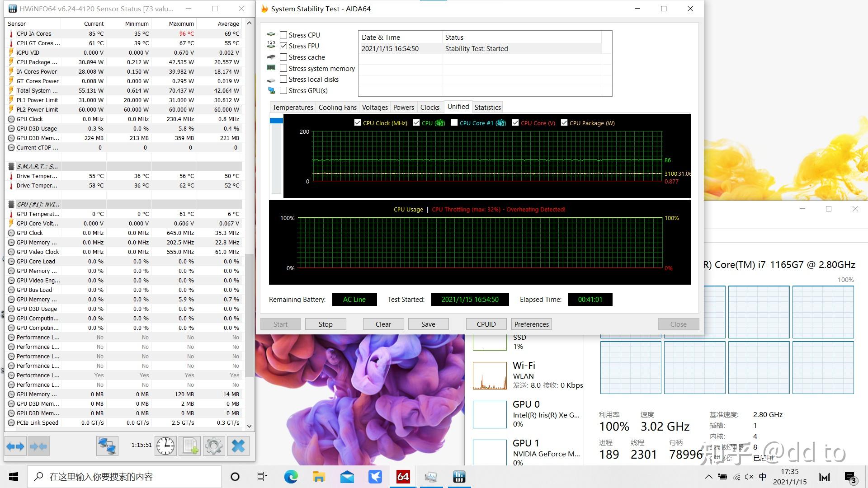Click HWiNFO scrollbar down arrow
Screen dimensions: 868x488
pos(249,426)
